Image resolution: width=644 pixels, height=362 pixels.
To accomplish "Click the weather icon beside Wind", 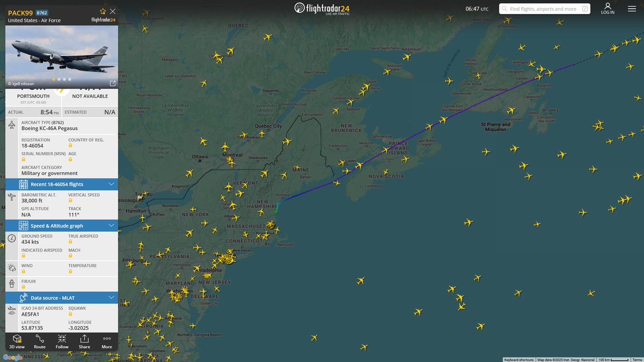I will point(12,268).
